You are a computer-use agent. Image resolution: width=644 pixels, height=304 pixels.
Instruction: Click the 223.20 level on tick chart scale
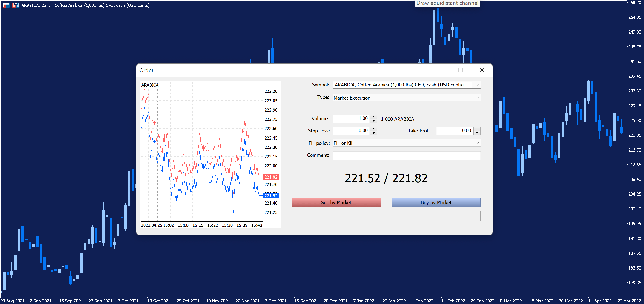coord(271,91)
